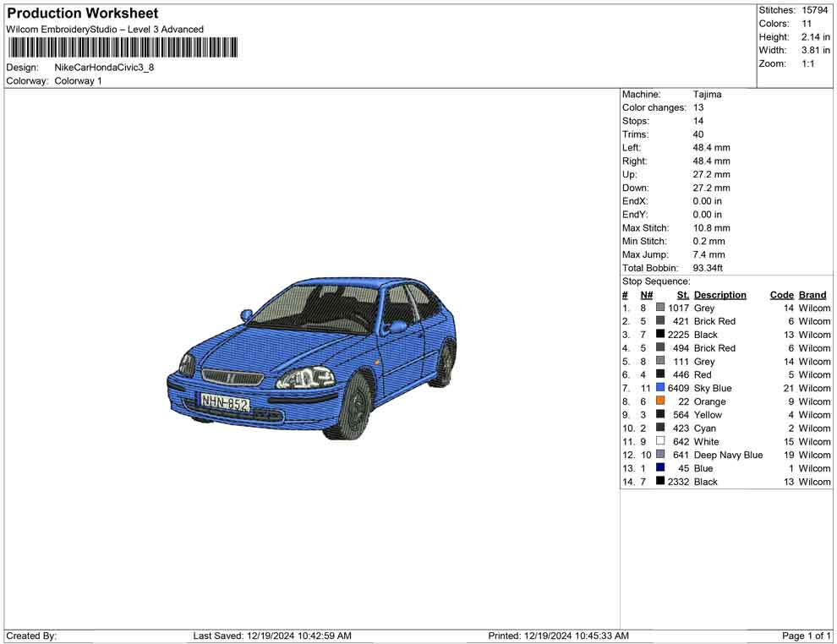The height and width of the screenshot is (644, 837).
Task: Select the Sky Blue thread swatch in row 7
Action: pos(660,388)
